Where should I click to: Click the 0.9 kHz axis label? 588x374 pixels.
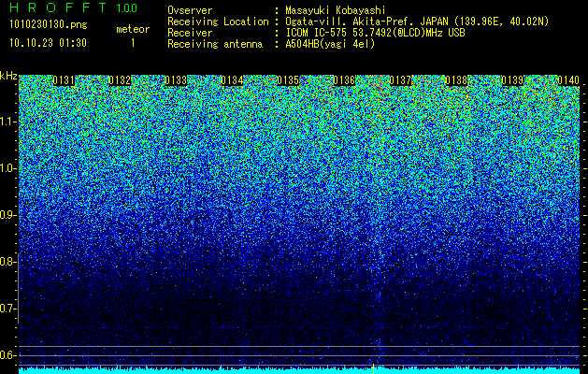point(7,215)
